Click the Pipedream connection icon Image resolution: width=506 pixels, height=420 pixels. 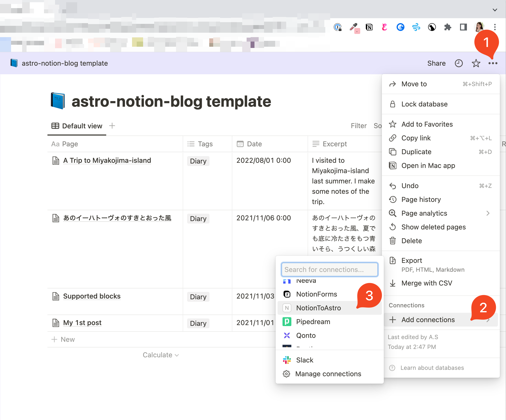287,322
